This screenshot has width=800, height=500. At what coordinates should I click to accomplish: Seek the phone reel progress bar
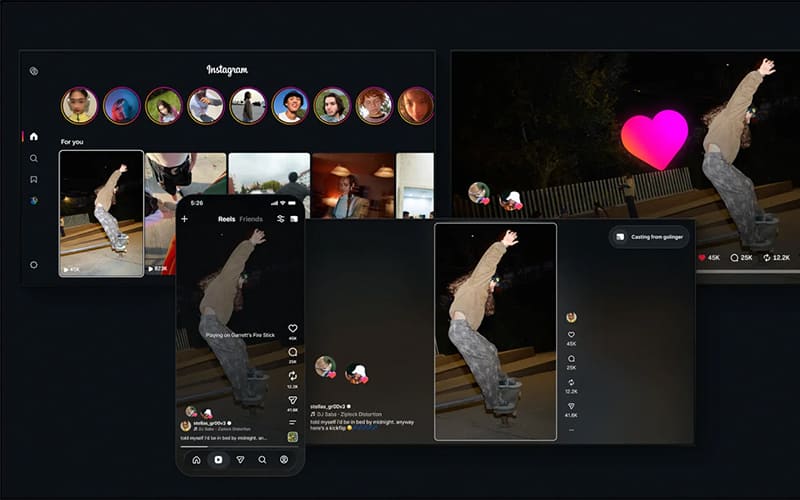239,447
